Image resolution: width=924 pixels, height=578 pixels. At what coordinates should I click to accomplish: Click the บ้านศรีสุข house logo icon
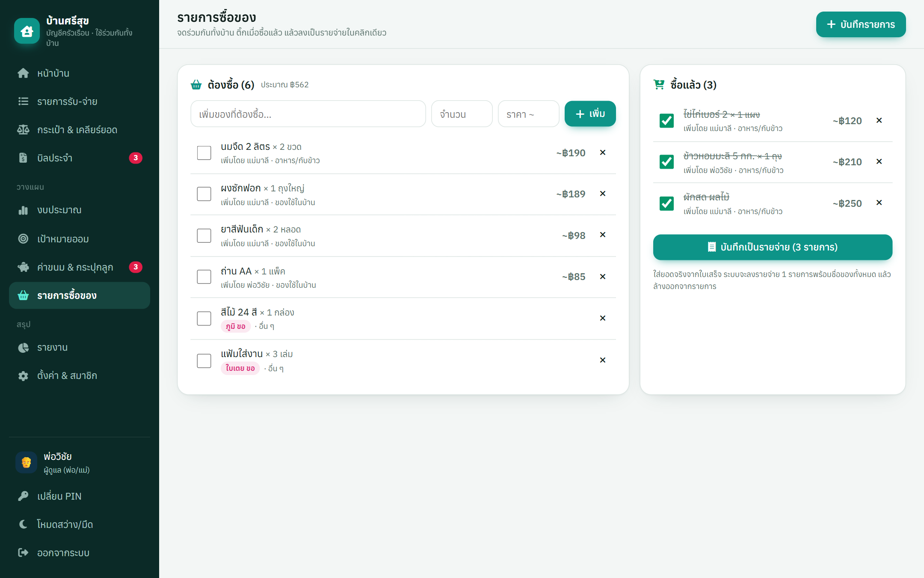tap(27, 31)
